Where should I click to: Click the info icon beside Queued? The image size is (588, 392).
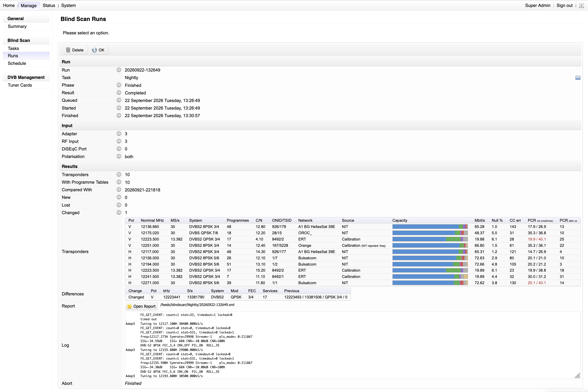[x=119, y=100]
